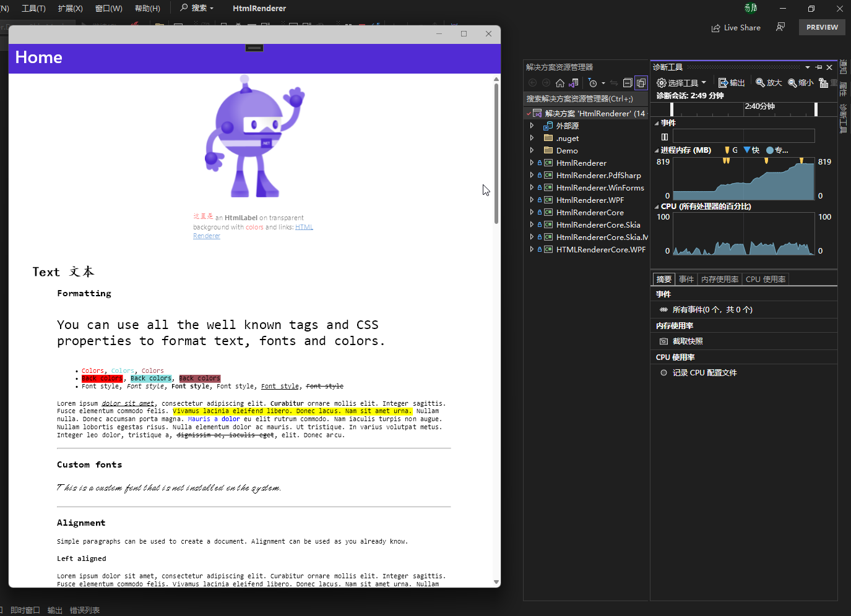
Task: Click the pause events icon in the 事件 track
Action: point(665,137)
